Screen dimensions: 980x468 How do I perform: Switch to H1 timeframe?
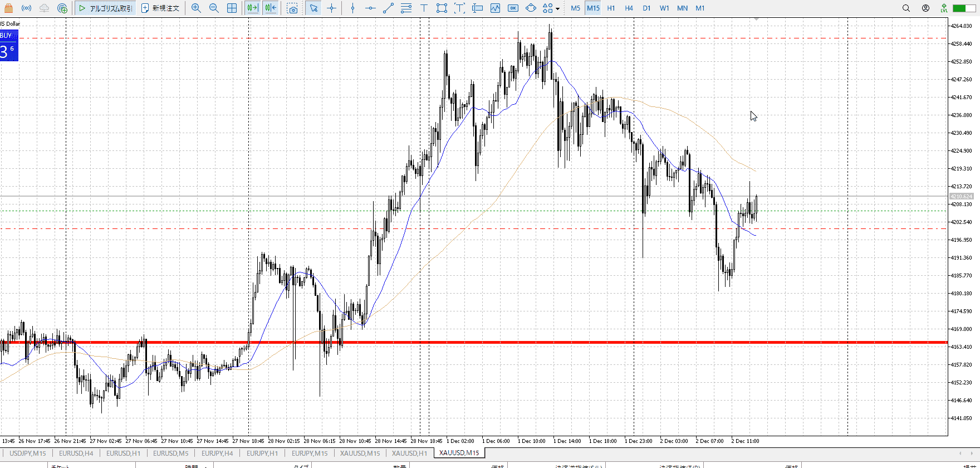(x=611, y=8)
